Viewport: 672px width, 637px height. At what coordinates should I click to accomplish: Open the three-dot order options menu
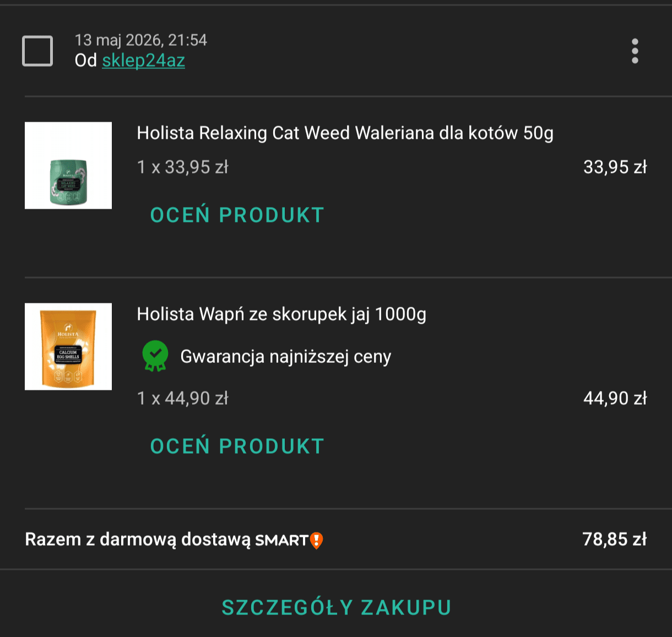pos(635,51)
